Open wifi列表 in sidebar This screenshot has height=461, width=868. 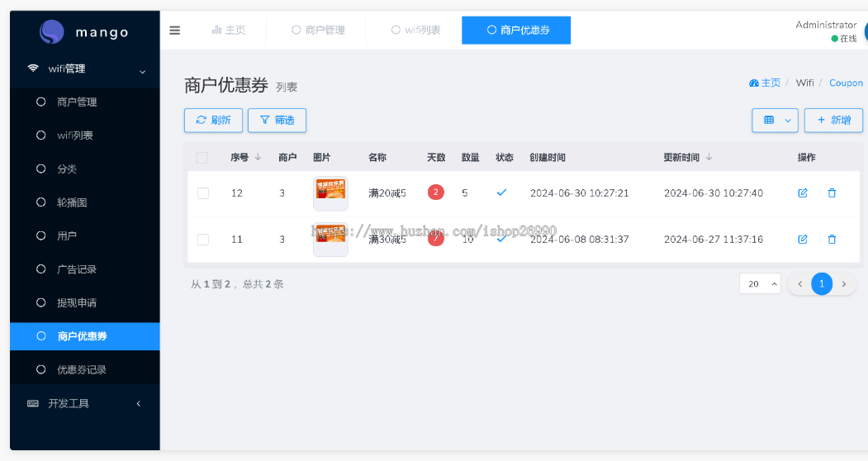(85, 135)
